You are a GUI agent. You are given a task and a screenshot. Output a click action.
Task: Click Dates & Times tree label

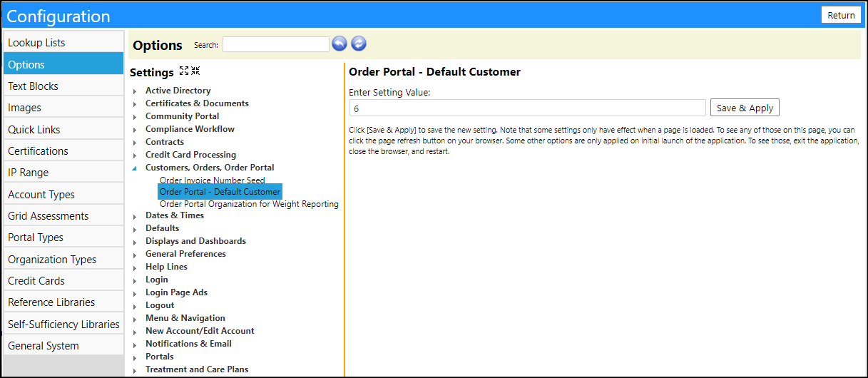tap(175, 215)
